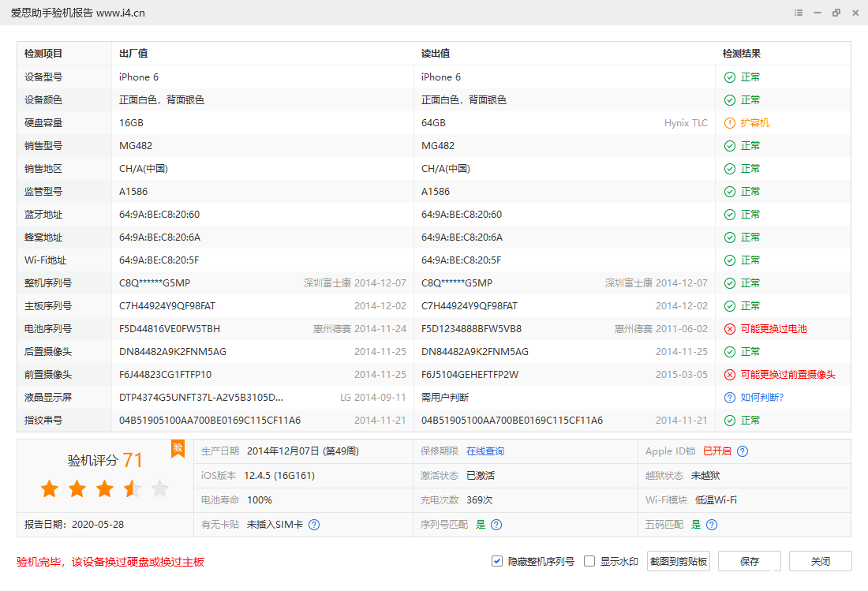Select factory battery serial F5D44816VE0FW5TBH
The height and width of the screenshot is (591, 868).
pos(170,329)
